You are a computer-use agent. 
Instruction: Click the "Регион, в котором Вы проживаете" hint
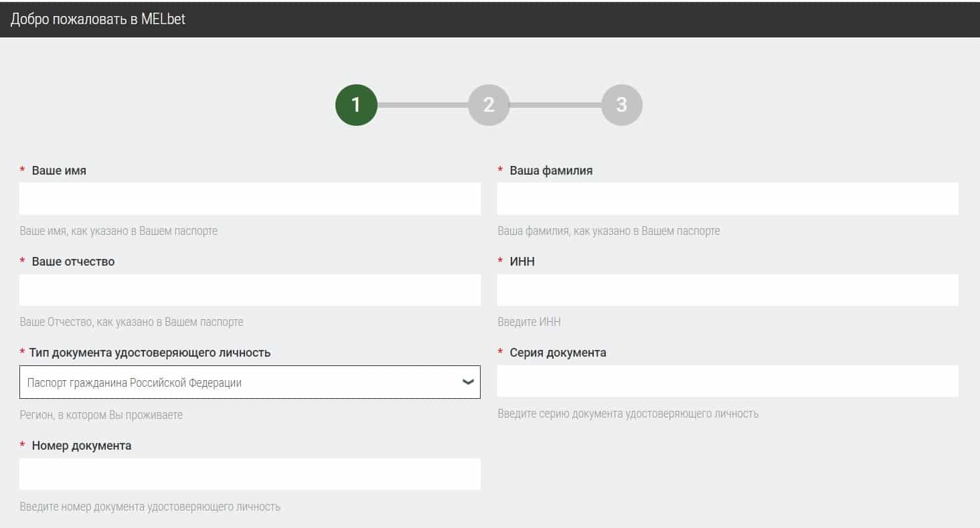(x=101, y=415)
